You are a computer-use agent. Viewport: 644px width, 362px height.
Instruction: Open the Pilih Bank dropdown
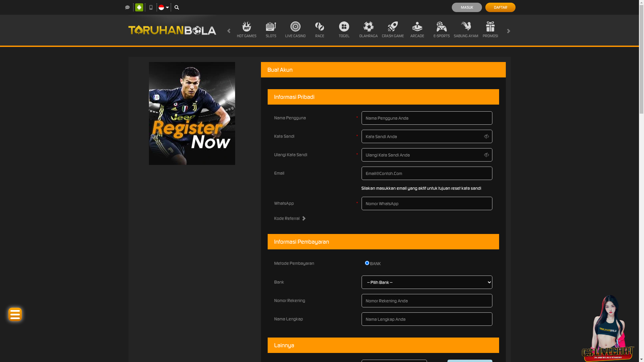click(427, 282)
